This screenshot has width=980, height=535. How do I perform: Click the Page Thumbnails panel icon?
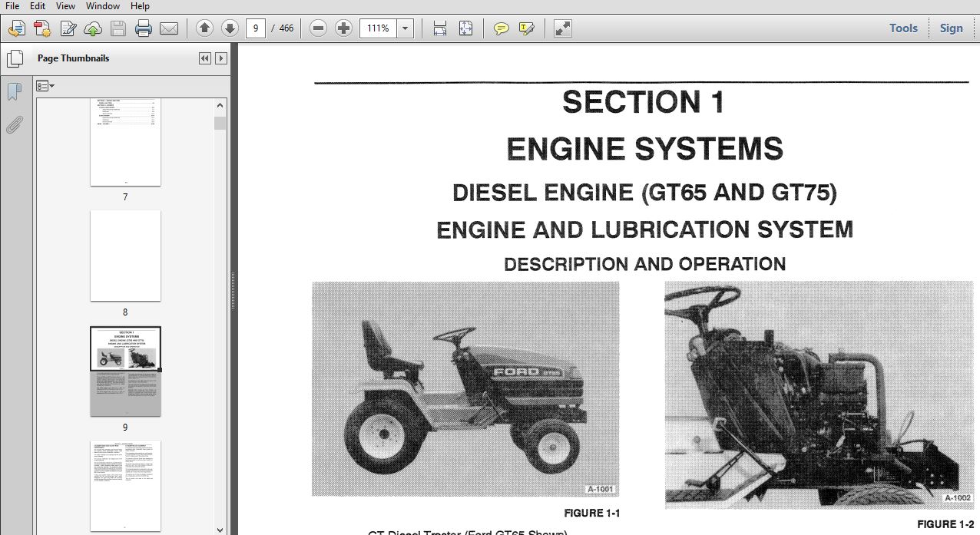pyautogui.click(x=15, y=58)
